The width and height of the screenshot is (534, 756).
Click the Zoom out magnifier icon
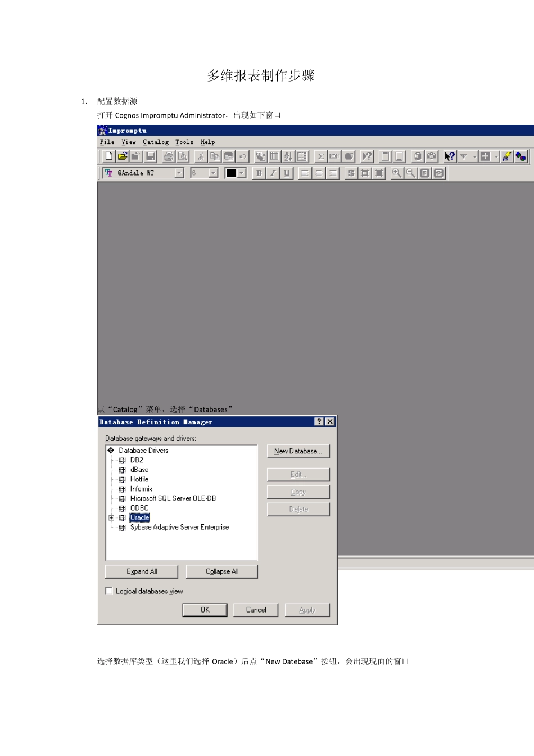(x=410, y=173)
